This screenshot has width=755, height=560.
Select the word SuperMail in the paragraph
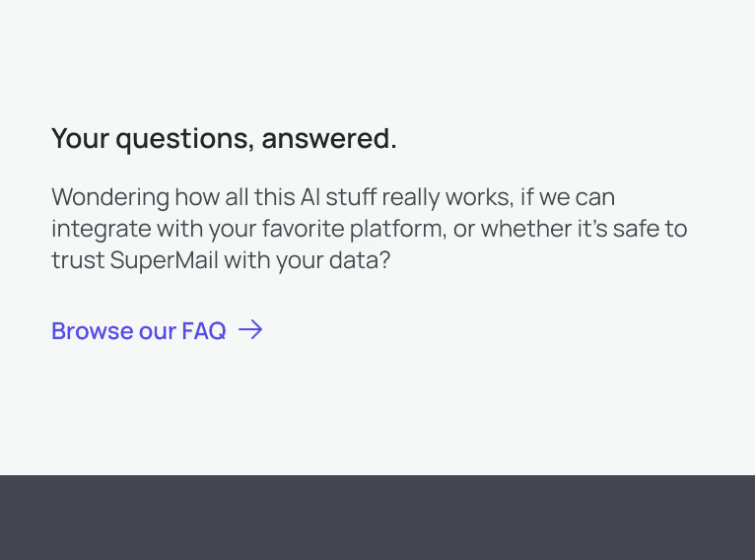[165, 261]
